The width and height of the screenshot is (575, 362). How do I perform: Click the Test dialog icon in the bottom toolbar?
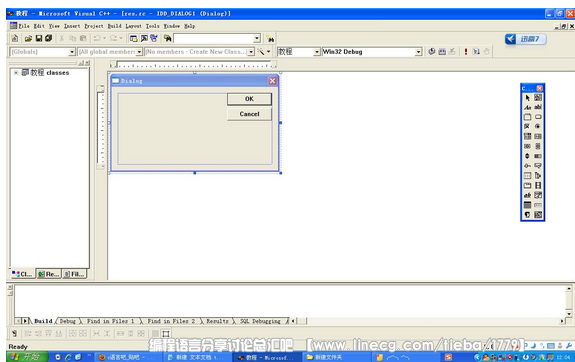(x=14, y=333)
